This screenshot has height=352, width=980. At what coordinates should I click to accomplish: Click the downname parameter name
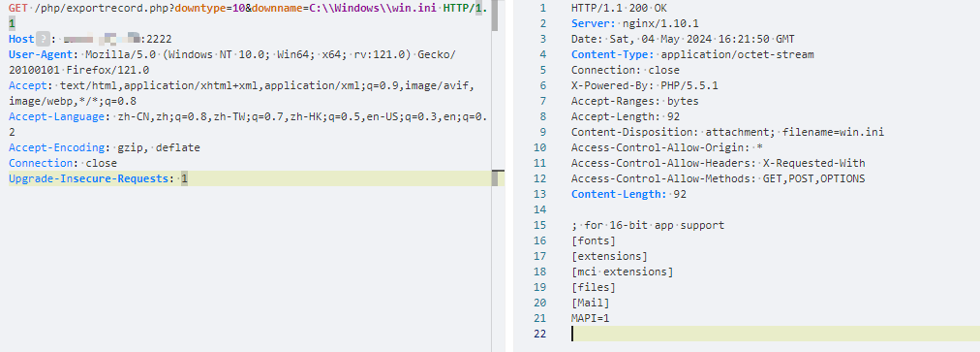coord(278,8)
